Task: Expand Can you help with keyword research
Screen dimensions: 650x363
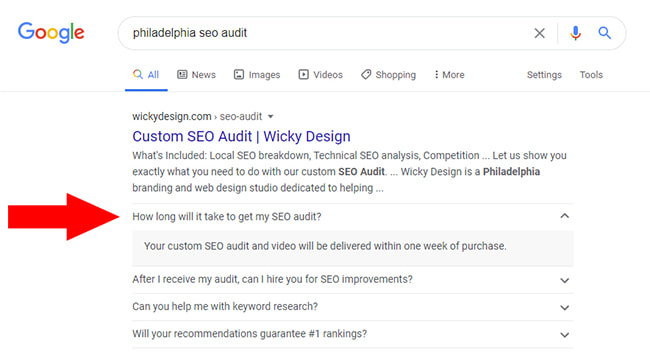Action: point(352,307)
